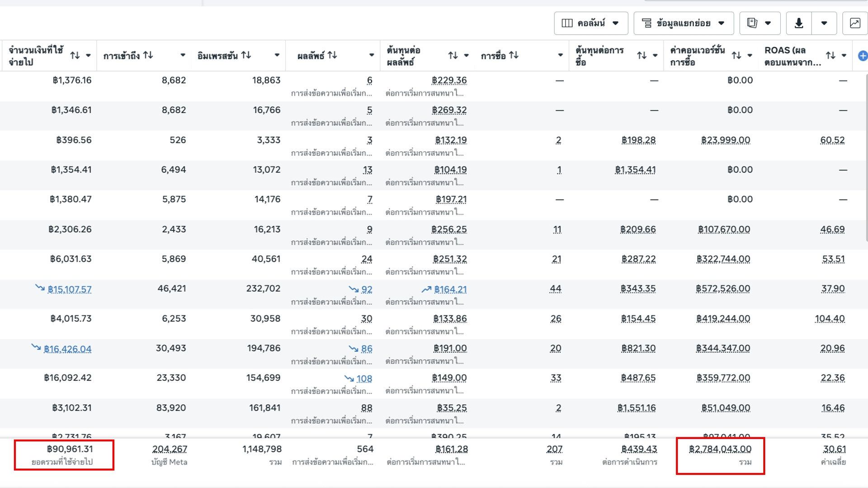The width and height of the screenshot is (868, 488).
Task: Sort by ต้นทุนต่อการซื้อ column arrows
Action: [642, 56]
